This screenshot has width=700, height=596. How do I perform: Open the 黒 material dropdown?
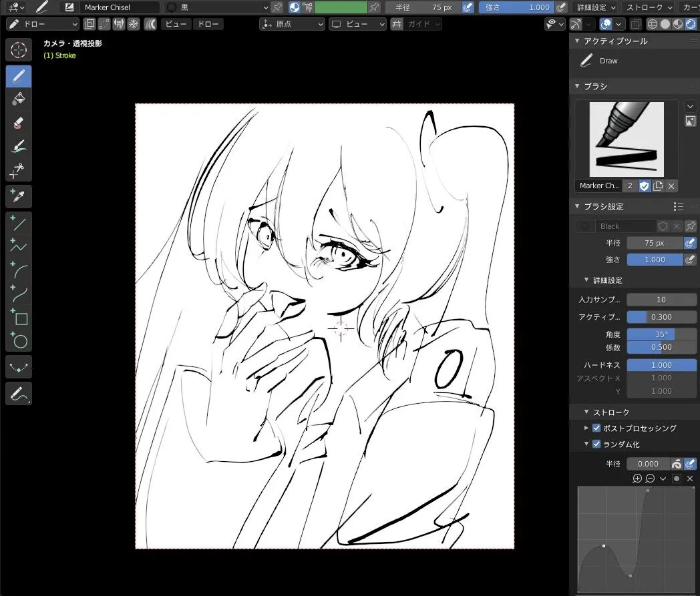(x=217, y=7)
